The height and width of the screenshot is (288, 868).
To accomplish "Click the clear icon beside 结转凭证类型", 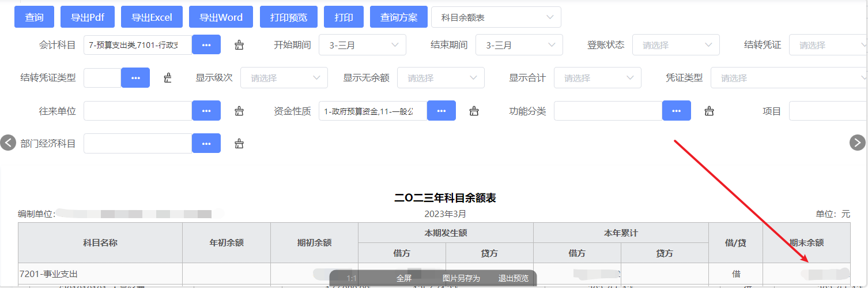I will 168,78.
